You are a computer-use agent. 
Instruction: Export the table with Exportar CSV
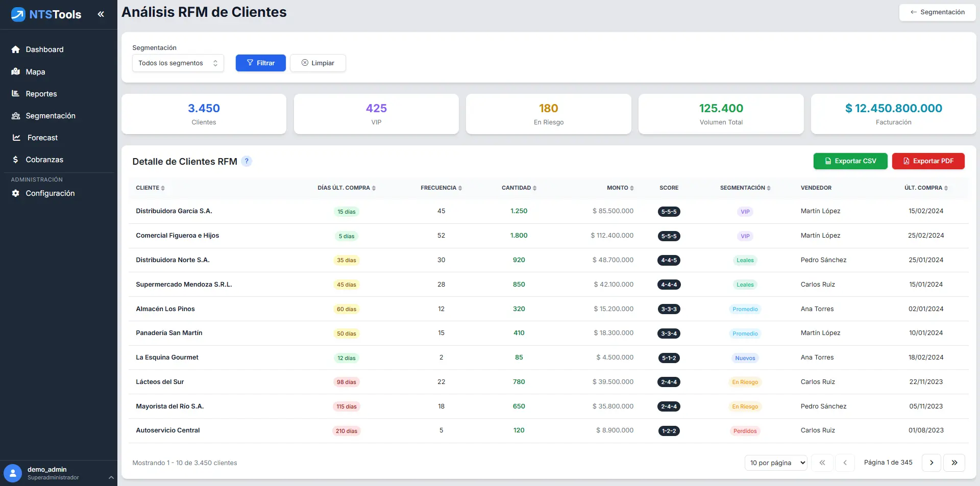pos(850,161)
